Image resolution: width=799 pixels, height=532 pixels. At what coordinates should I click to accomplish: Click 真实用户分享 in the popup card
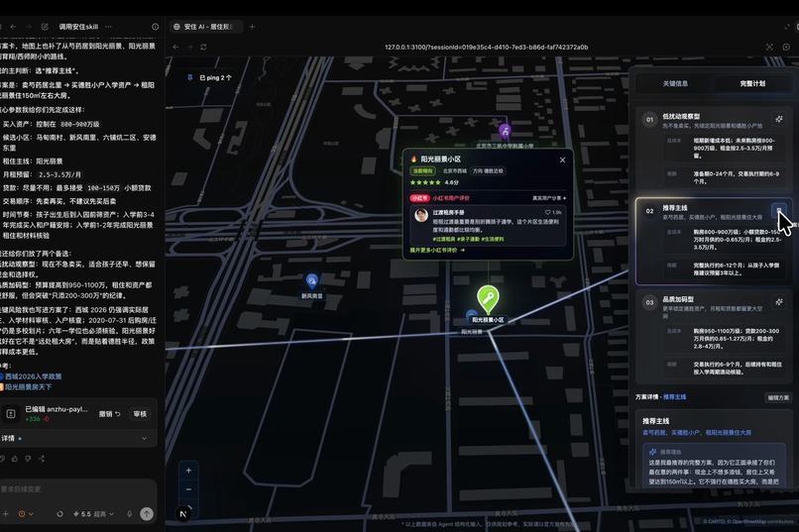pyautogui.click(x=549, y=198)
